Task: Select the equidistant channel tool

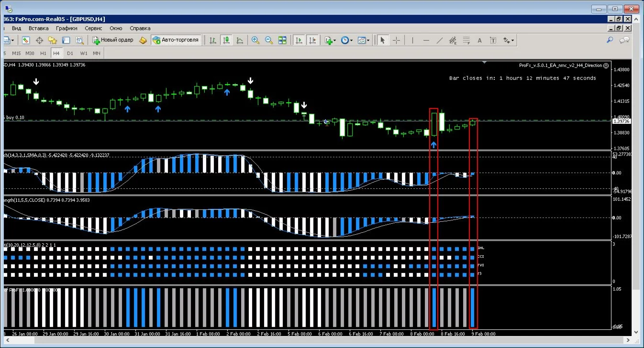Action: (x=453, y=41)
